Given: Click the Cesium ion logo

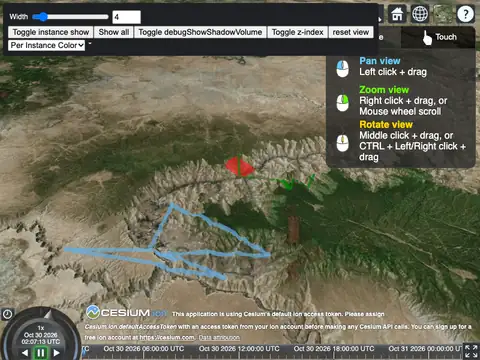Looking at the screenshot, I should (x=126, y=313).
